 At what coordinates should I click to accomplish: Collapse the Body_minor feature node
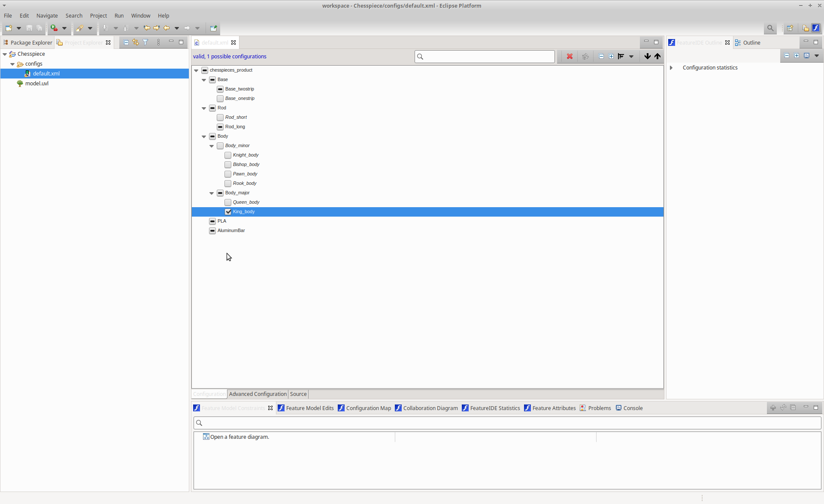pyautogui.click(x=211, y=146)
